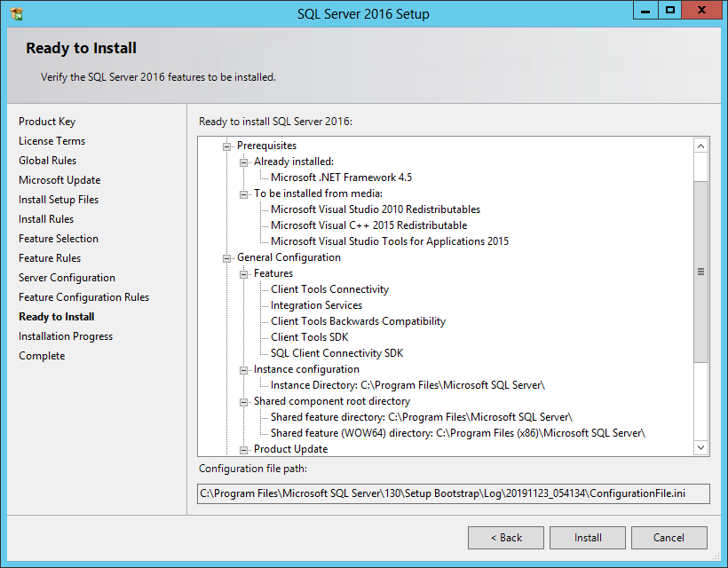Screen dimensions: 728x568
Task: Select Client Tools SDK item
Action: point(309,337)
